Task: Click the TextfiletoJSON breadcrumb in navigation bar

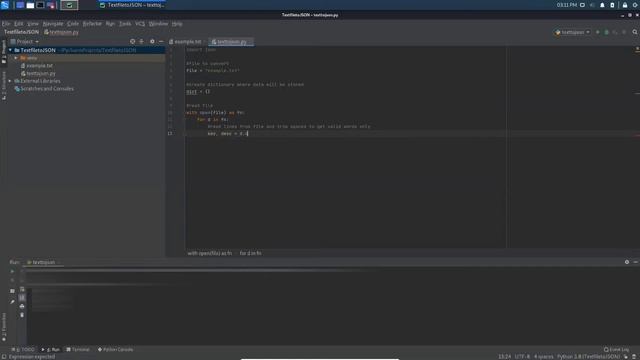Action: point(21,32)
